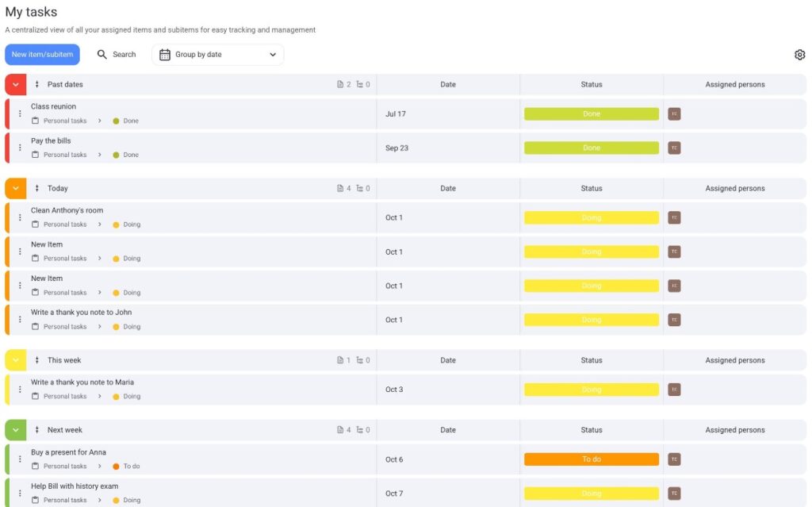
Task: Click the avatar for Buy a present for Anna
Action: click(674, 459)
